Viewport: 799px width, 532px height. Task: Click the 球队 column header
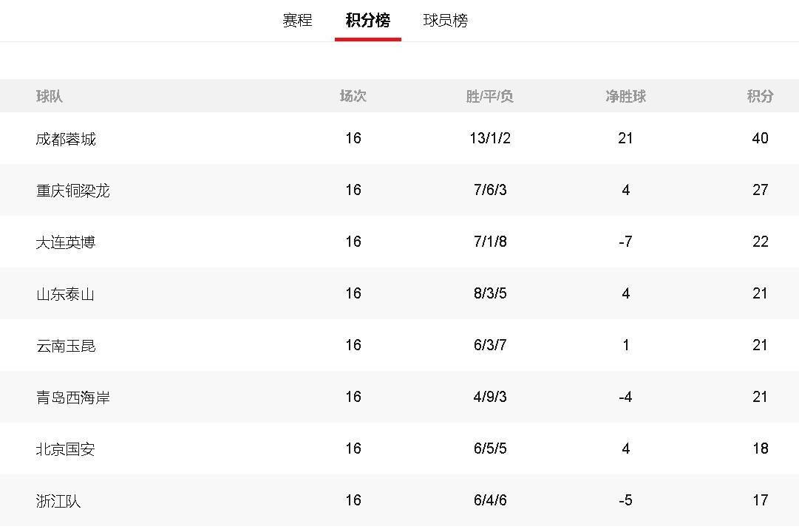(50, 96)
